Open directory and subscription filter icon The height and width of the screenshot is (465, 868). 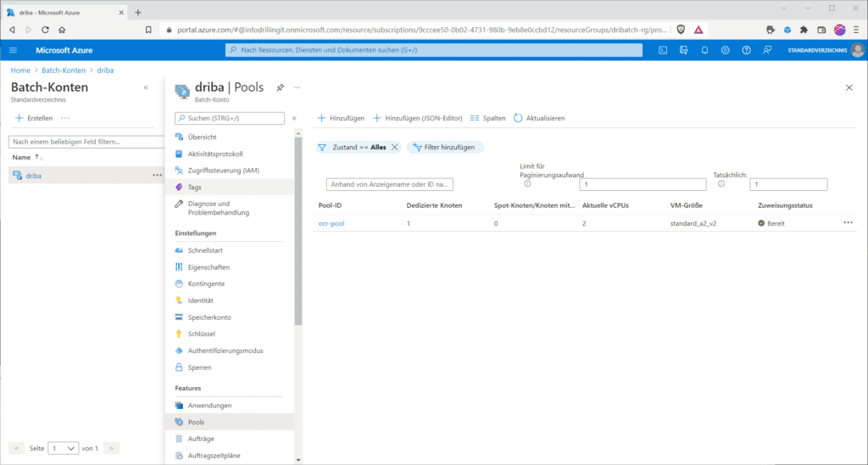684,50
